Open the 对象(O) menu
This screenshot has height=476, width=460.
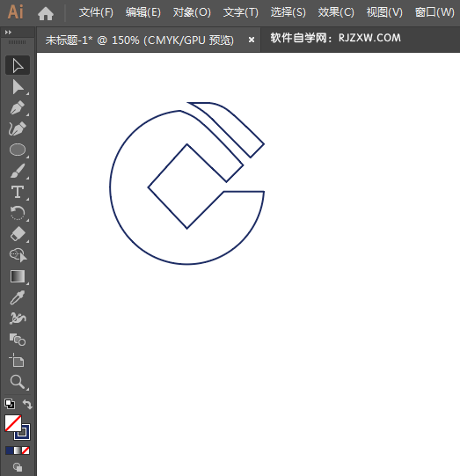point(192,12)
